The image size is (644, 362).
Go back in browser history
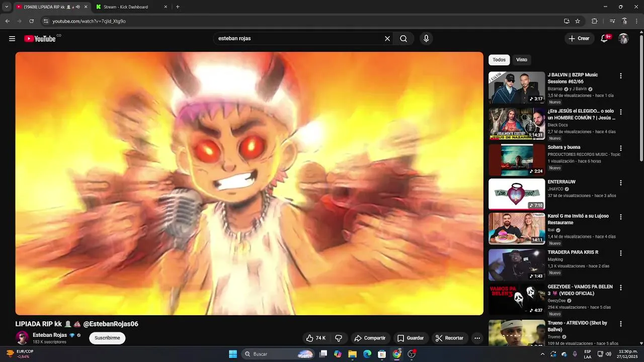pyautogui.click(x=7, y=21)
